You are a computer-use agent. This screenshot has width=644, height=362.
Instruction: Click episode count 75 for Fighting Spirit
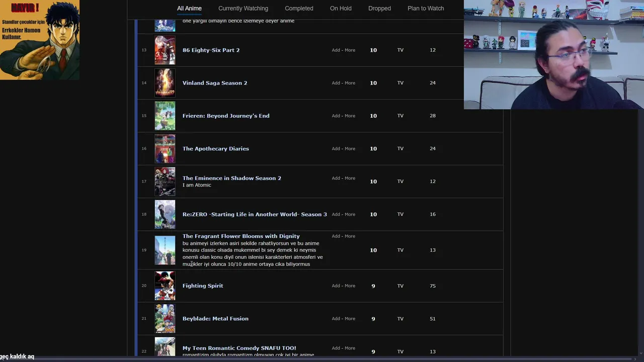(x=433, y=286)
